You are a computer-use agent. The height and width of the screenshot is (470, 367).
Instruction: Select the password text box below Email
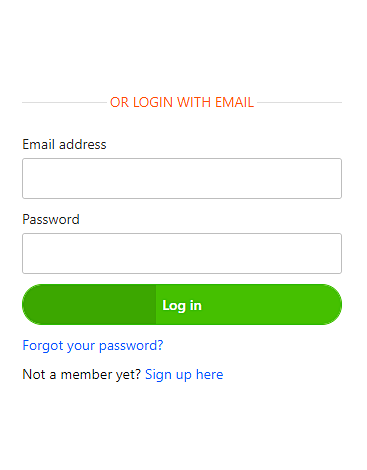coord(182,253)
